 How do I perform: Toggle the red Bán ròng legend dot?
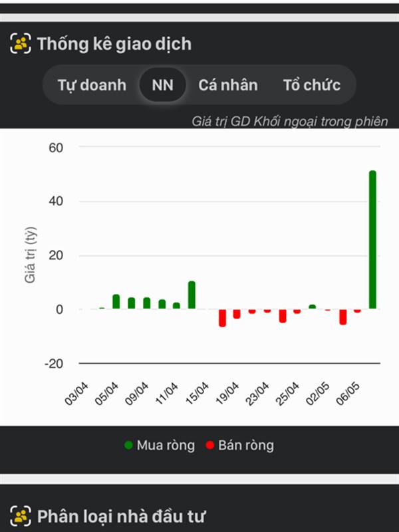pyautogui.click(x=210, y=445)
